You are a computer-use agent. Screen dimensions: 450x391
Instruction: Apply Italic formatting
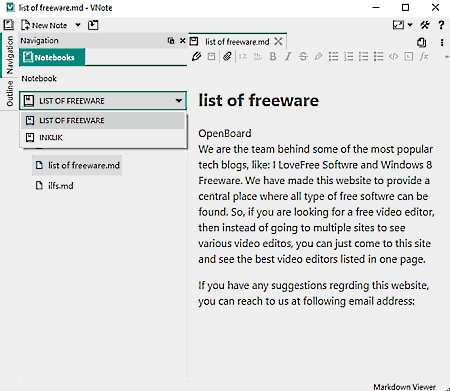click(288, 56)
